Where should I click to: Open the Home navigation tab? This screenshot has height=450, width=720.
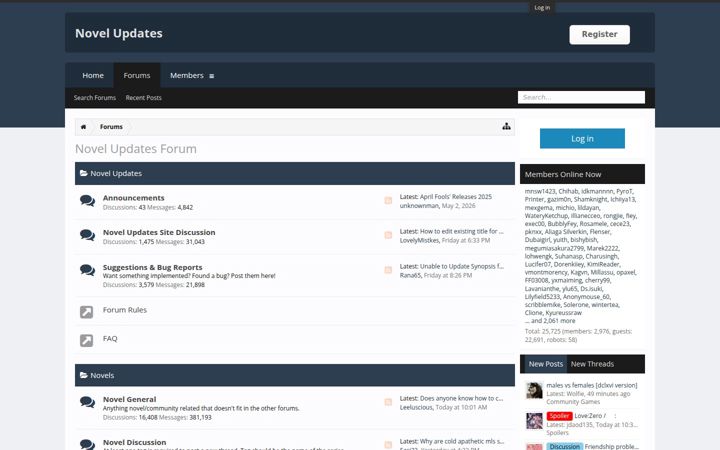click(93, 75)
